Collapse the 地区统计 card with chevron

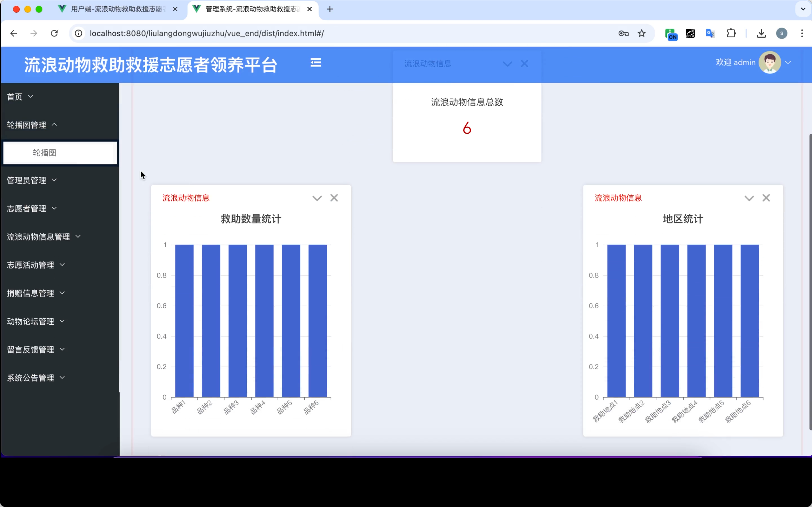tap(749, 198)
